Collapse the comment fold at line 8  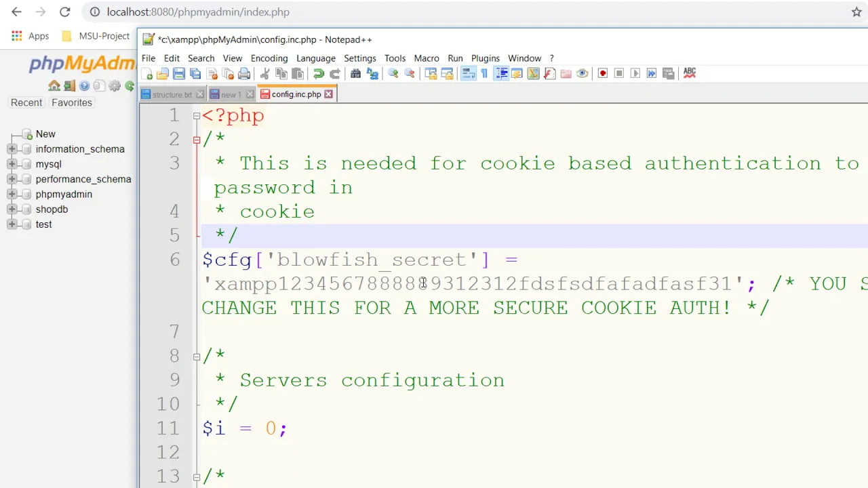pos(197,357)
